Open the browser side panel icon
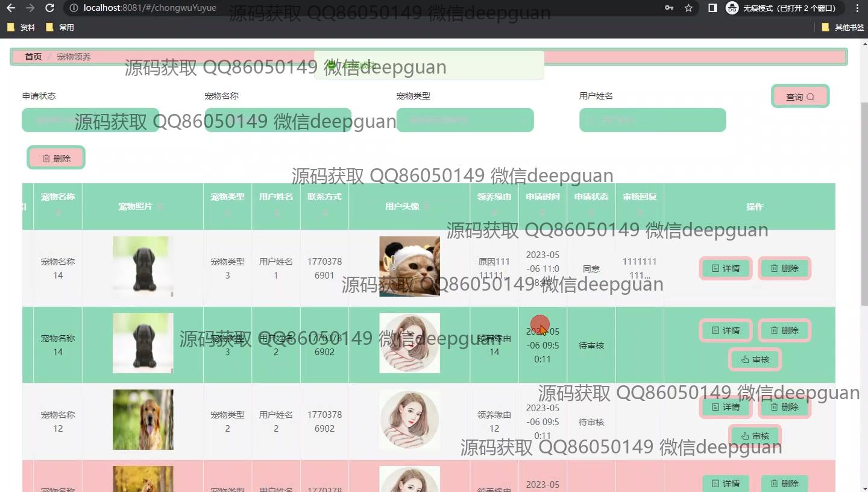868x492 pixels. tap(712, 8)
